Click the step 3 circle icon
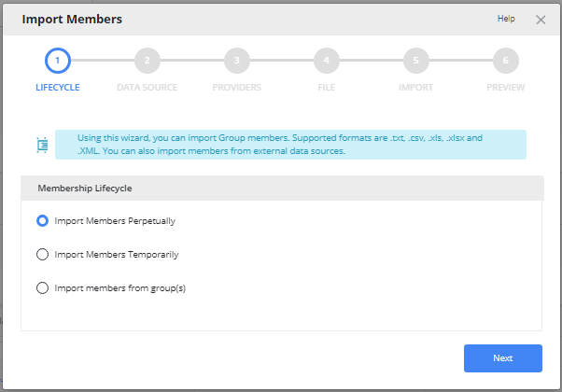The height and width of the screenshot is (392, 562). pos(236,61)
